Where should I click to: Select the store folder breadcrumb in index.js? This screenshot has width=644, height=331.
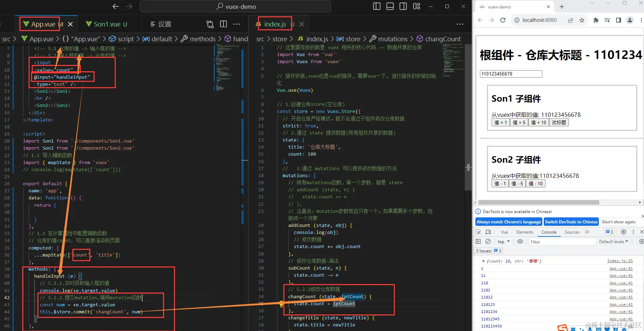(x=280, y=39)
